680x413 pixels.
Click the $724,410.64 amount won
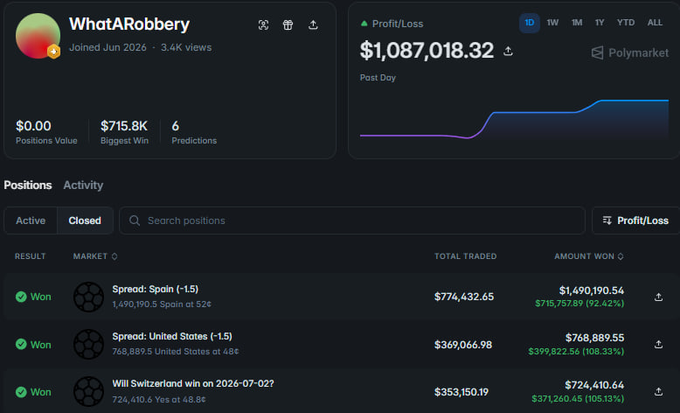click(594, 385)
